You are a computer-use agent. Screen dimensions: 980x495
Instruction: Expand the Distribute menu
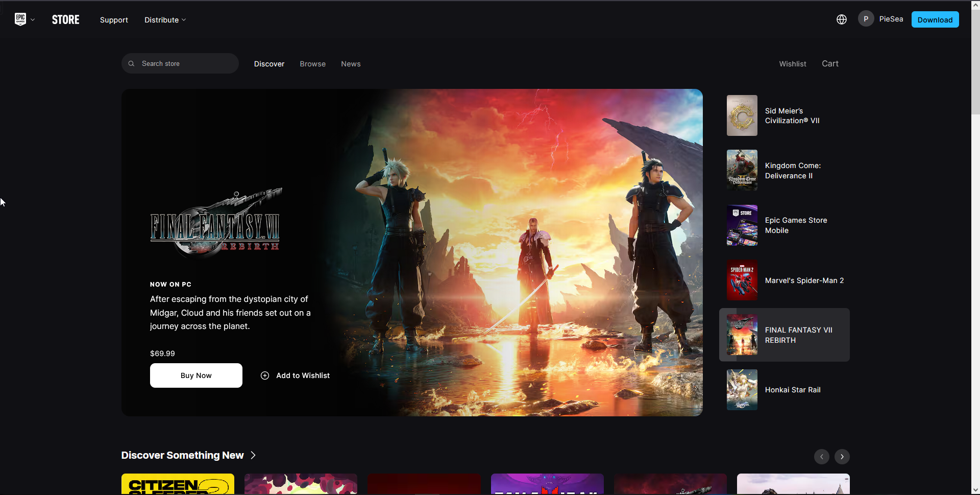(x=165, y=20)
